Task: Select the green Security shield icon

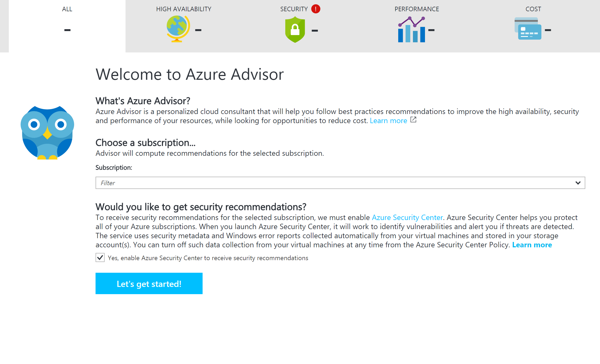Action: pyautogui.click(x=295, y=29)
